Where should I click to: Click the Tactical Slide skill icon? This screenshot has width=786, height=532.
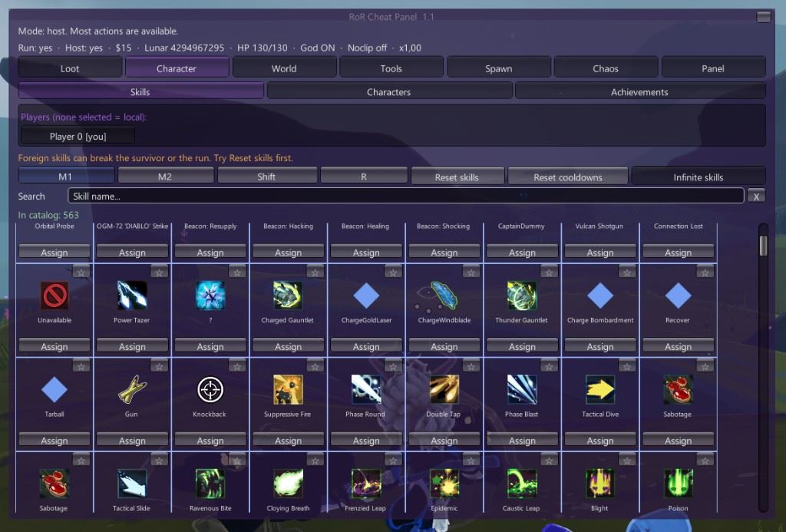132,484
